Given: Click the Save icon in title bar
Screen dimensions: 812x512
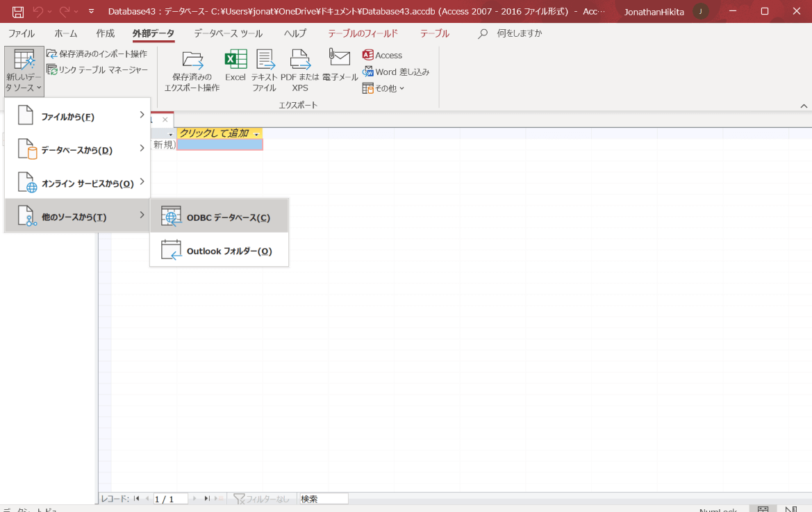Looking at the screenshot, I should coord(17,11).
